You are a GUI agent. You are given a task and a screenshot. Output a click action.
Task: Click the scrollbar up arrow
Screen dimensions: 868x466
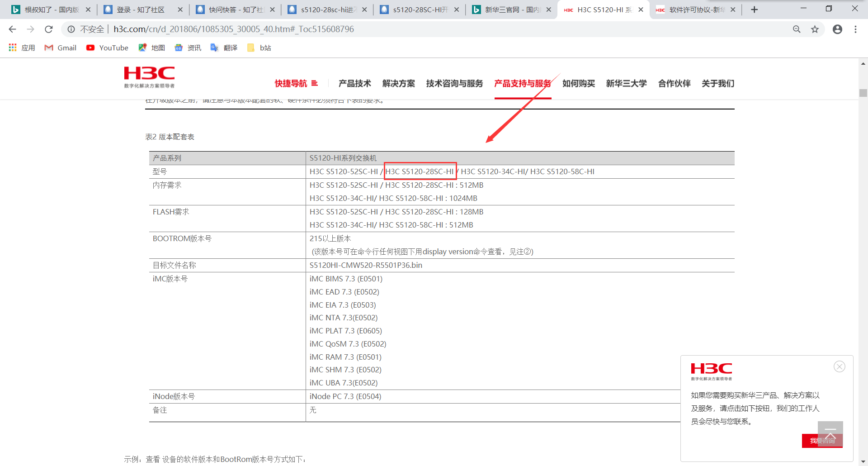coord(863,64)
